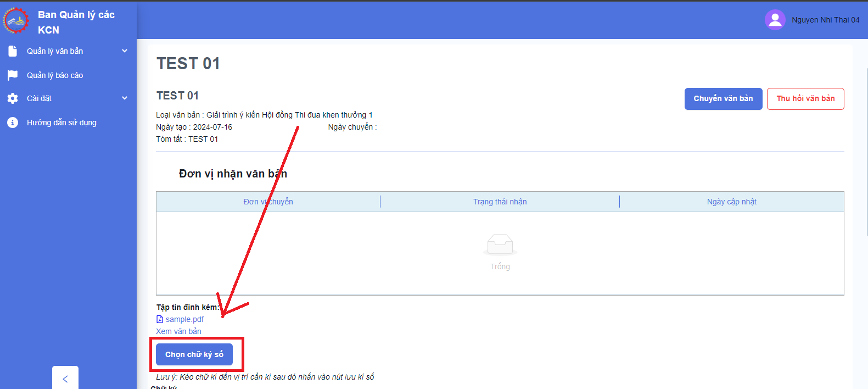The image size is (868, 389).
Task: Click the Tệp tin đính kèm label
Action: [188, 307]
